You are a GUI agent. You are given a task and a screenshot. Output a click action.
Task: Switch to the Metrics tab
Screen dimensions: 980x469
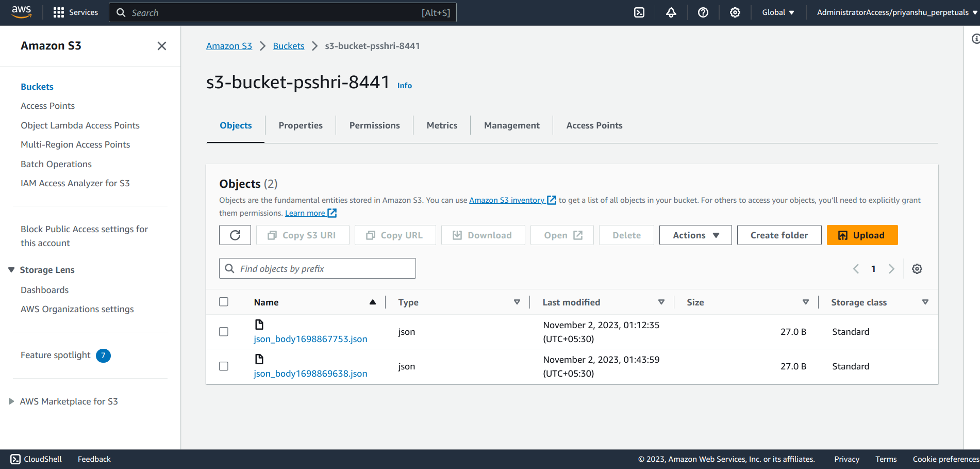tap(442, 125)
